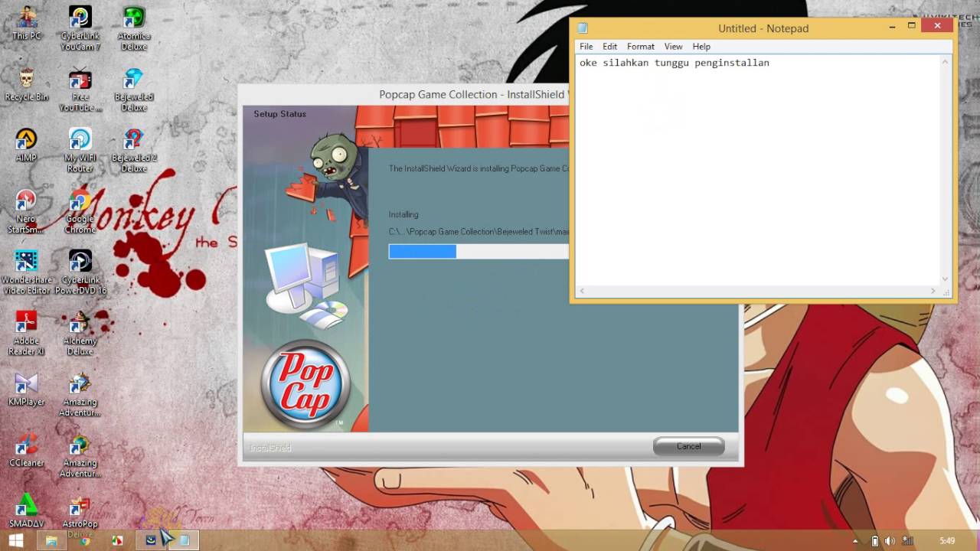980x551 pixels.
Task: Select the Free YouTube desktop shortcut
Action: click(80, 90)
